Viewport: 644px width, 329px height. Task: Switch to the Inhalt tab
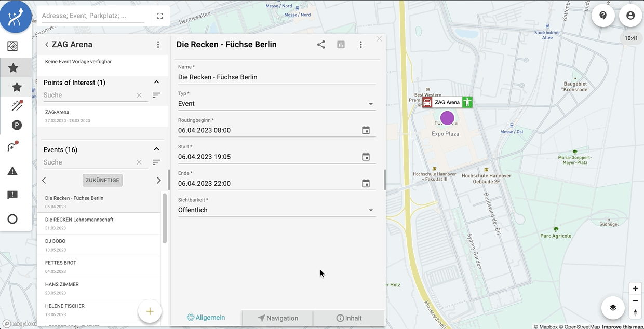click(349, 318)
